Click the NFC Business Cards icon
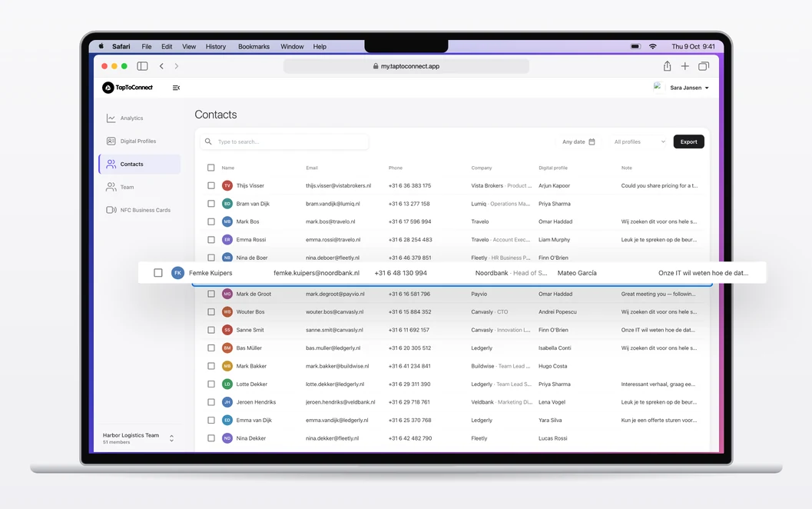 [x=111, y=210]
